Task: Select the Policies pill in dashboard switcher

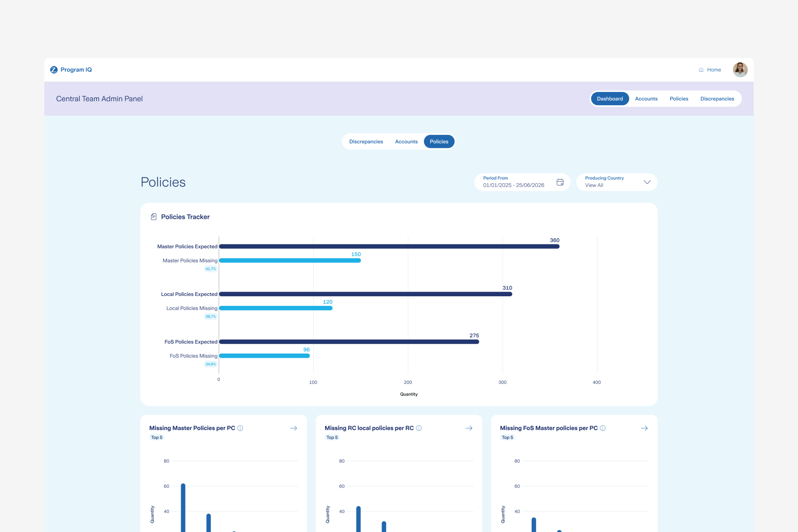Action: [439, 141]
